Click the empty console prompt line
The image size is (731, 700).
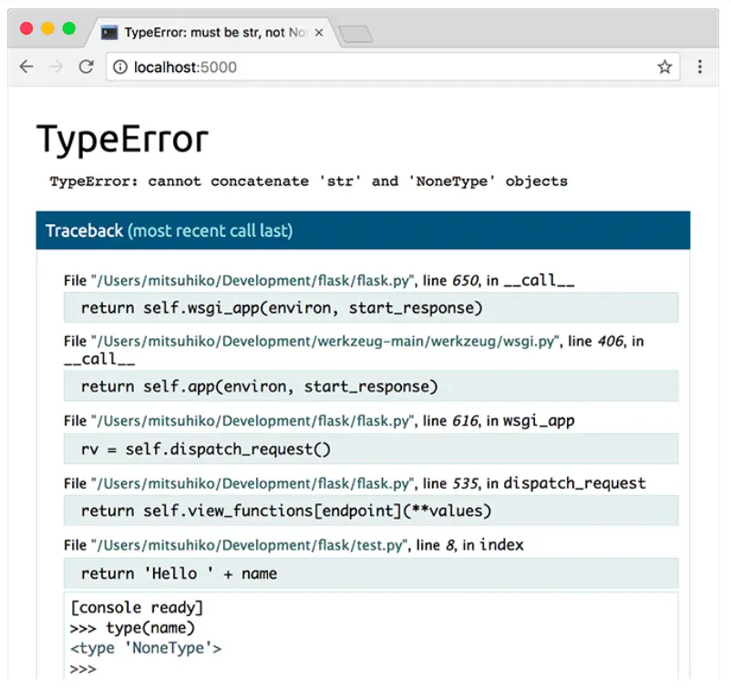(83, 669)
